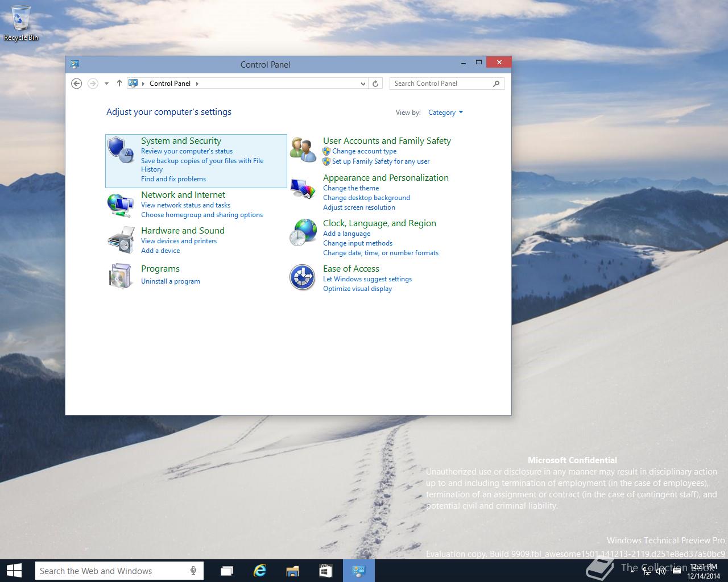The image size is (728, 582).
Task: Open the Programs disc icon
Action: pyautogui.click(x=121, y=276)
